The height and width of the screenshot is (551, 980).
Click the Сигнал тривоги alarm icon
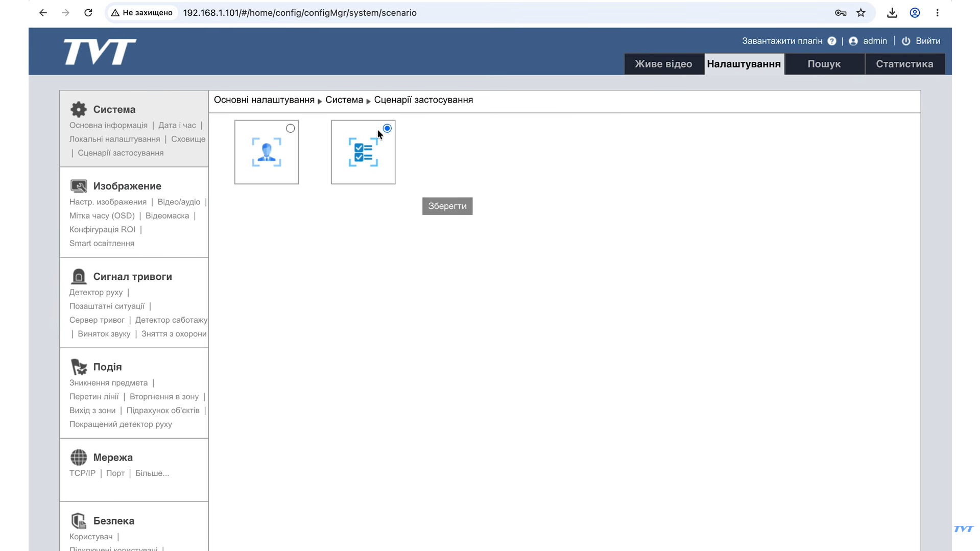79,276
